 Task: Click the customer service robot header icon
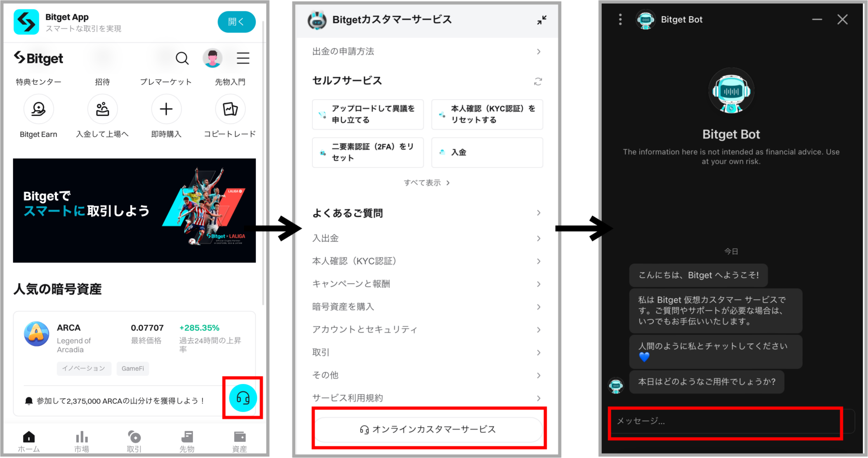click(317, 20)
